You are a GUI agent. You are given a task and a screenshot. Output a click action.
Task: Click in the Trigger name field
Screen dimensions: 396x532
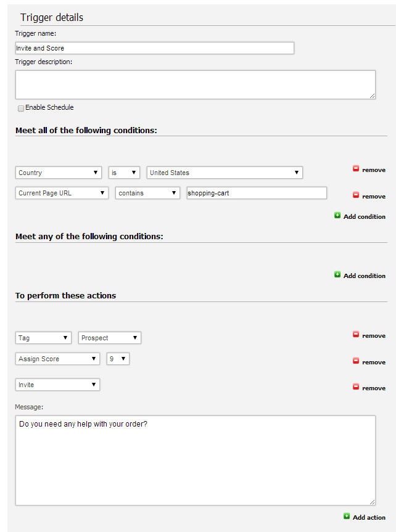154,48
